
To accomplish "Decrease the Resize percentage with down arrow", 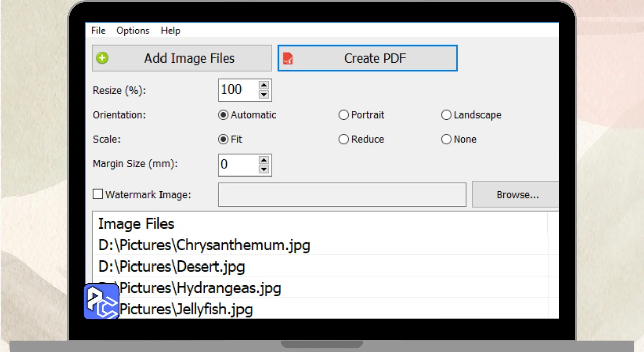I will pyautogui.click(x=264, y=95).
